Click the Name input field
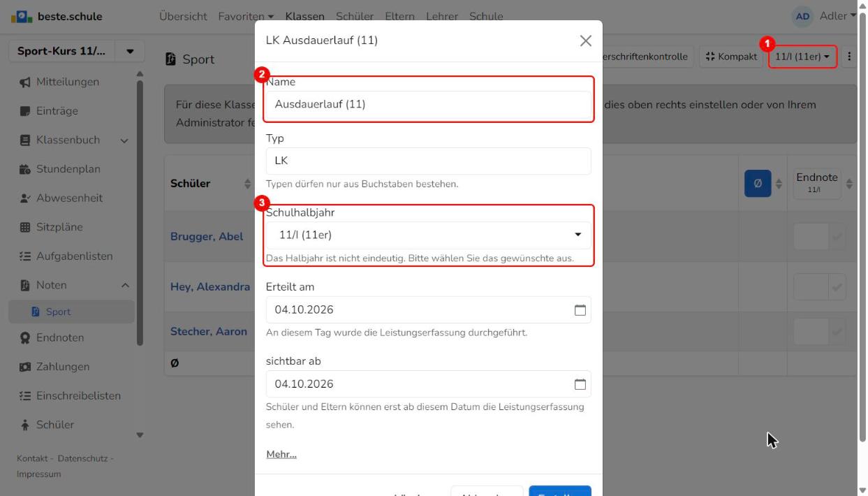This screenshot has width=868, height=496. [x=429, y=105]
